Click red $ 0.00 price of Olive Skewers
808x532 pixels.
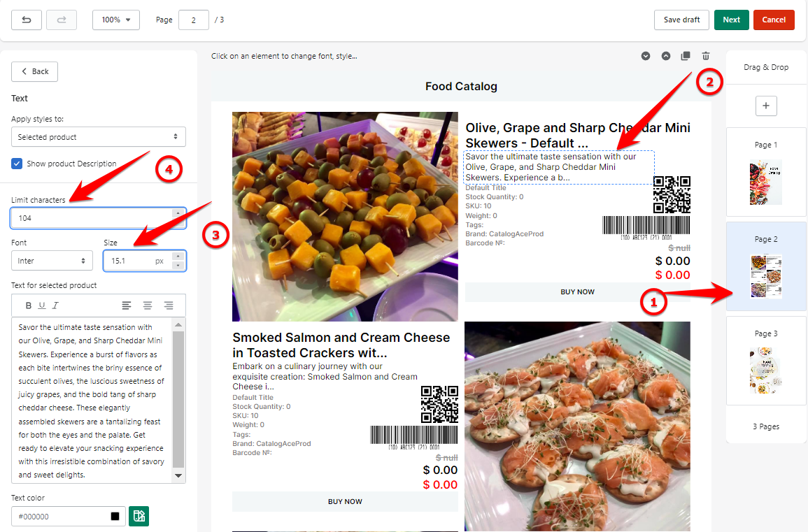click(672, 275)
